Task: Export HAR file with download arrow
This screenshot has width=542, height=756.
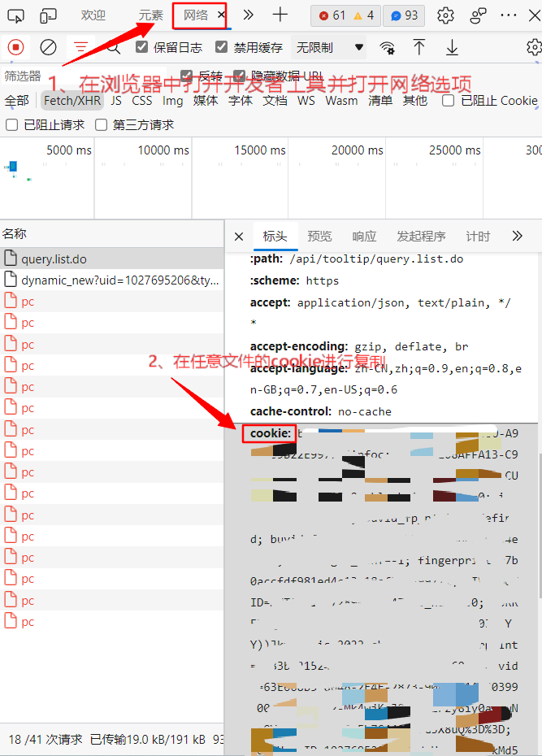Action: (452, 47)
